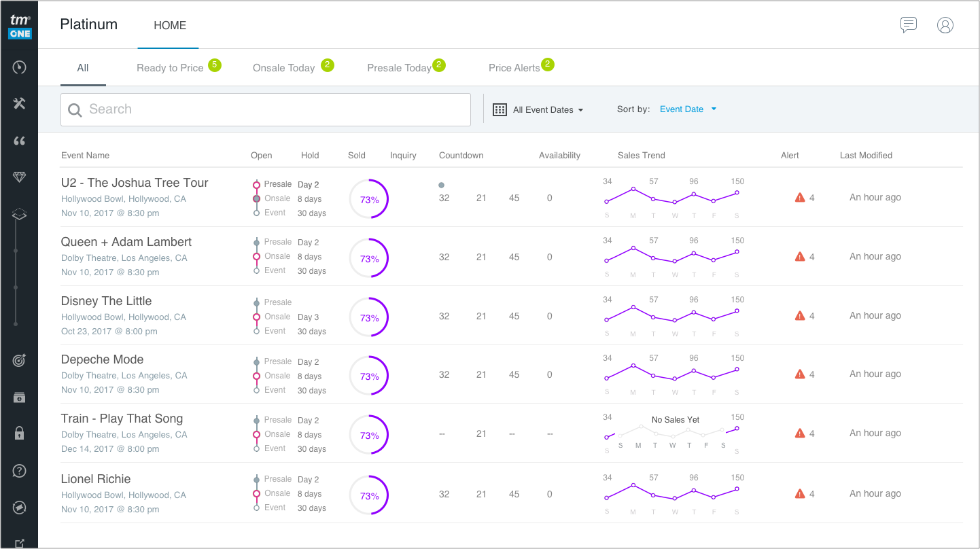Click the Platinum title text
Image resolution: width=980 pixels, height=549 pixels.
89,24
